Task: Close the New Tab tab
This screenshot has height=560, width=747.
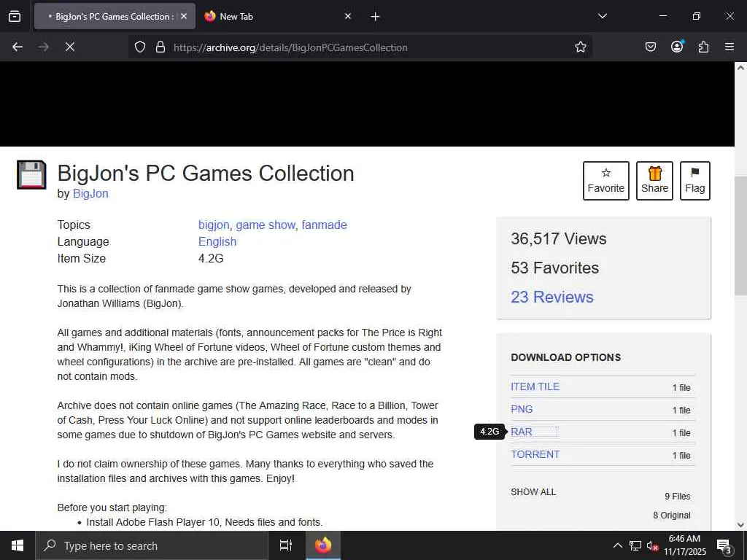Action: tap(348, 16)
